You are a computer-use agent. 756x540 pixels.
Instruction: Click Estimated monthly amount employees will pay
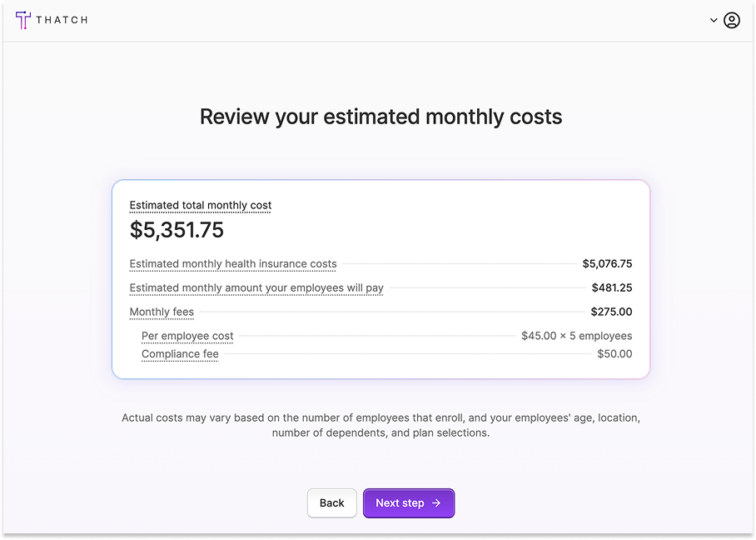pyautogui.click(x=256, y=288)
